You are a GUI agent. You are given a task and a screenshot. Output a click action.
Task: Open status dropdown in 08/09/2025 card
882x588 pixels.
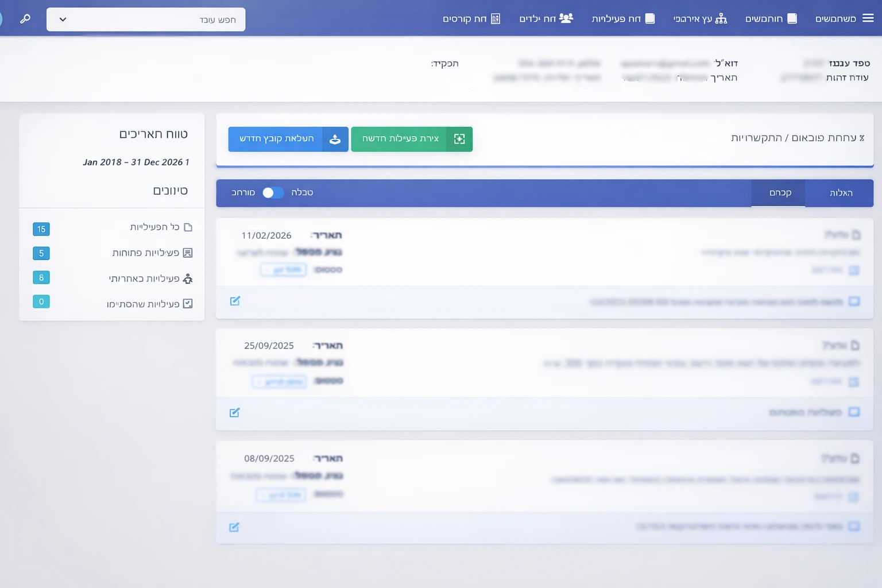click(x=281, y=495)
